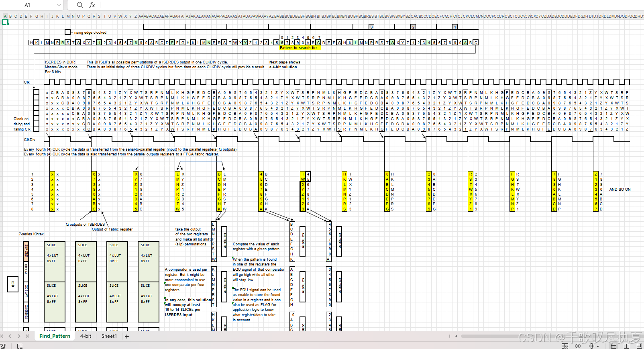644x349 pixels.
Task: Click the zoom magnifier icon in formula bar
Action: click(x=79, y=5)
